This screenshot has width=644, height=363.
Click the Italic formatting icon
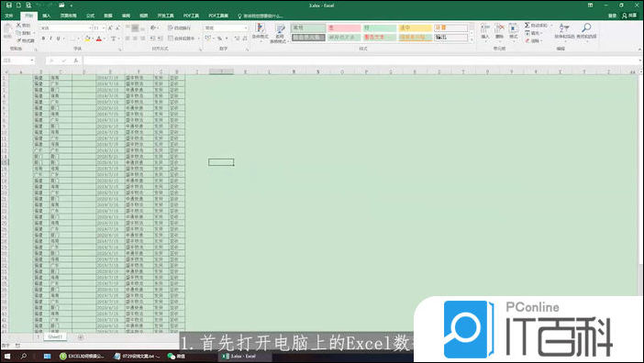click(50, 38)
